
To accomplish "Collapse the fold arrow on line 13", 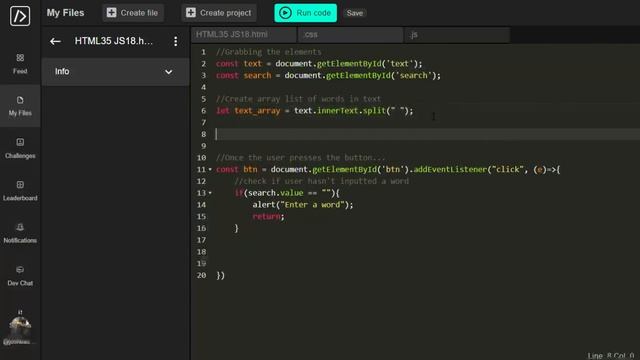I will (x=210, y=193).
